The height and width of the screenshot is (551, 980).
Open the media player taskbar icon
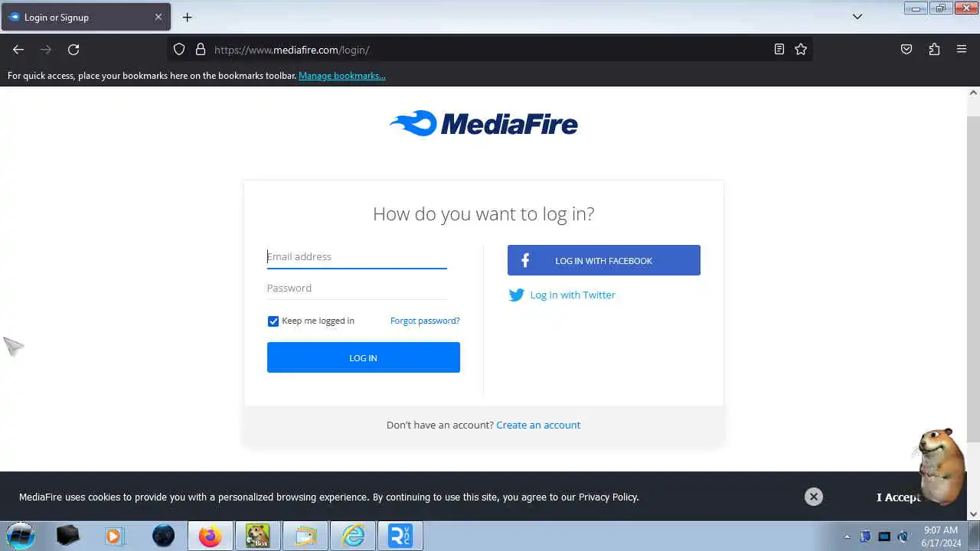(x=114, y=536)
